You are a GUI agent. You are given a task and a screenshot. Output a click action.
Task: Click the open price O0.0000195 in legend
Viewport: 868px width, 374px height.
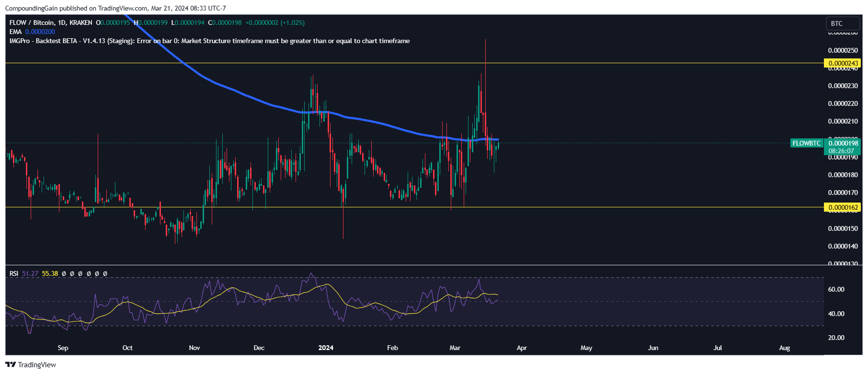click(113, 23)
